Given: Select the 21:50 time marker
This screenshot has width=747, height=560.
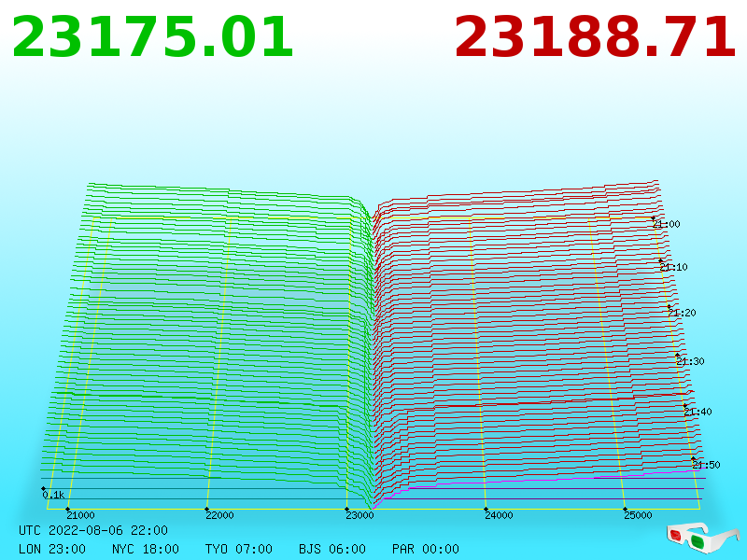Looking at the screenshot, I should tap(706, 465).
